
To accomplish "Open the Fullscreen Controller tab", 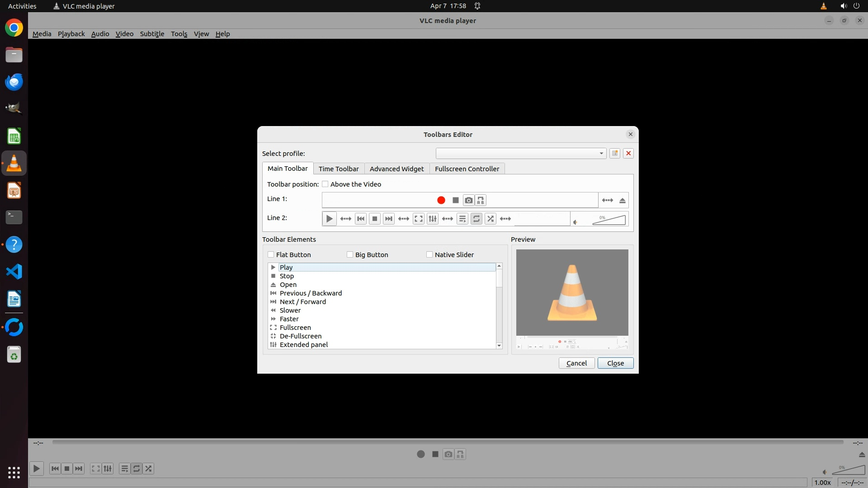I will [467, 169].
